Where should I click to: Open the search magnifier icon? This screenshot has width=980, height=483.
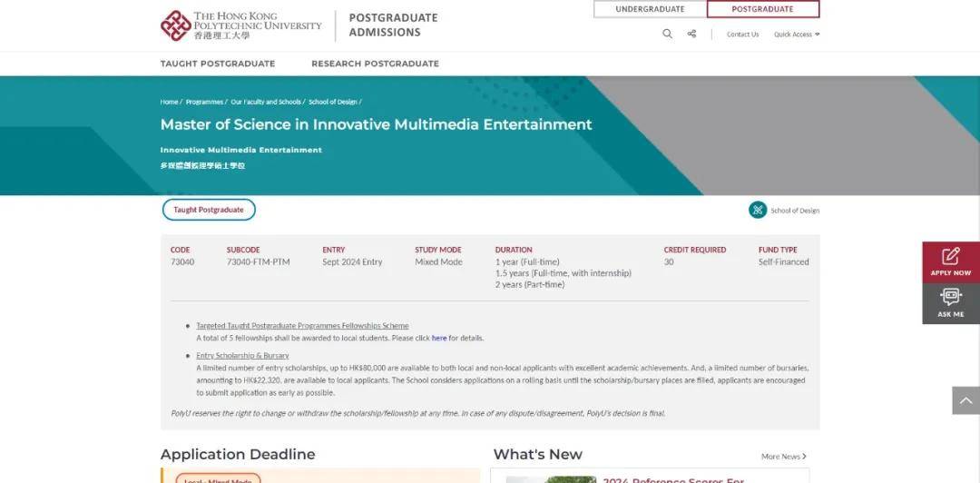(668, 34)
